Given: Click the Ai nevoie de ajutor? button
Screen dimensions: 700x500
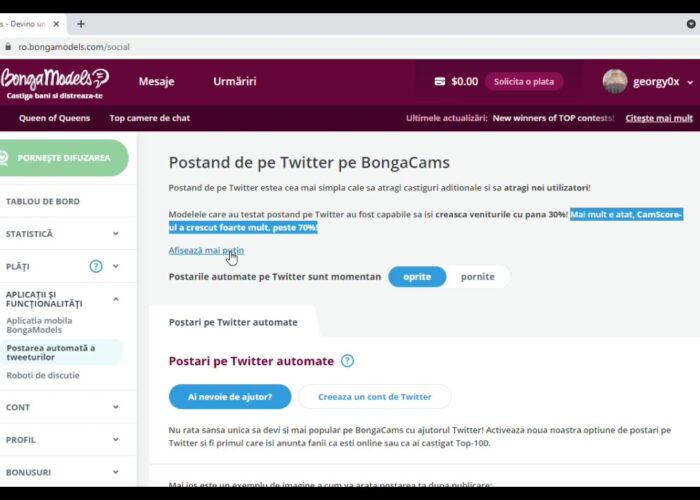Looking at the screenshot, I should point(230,396).
